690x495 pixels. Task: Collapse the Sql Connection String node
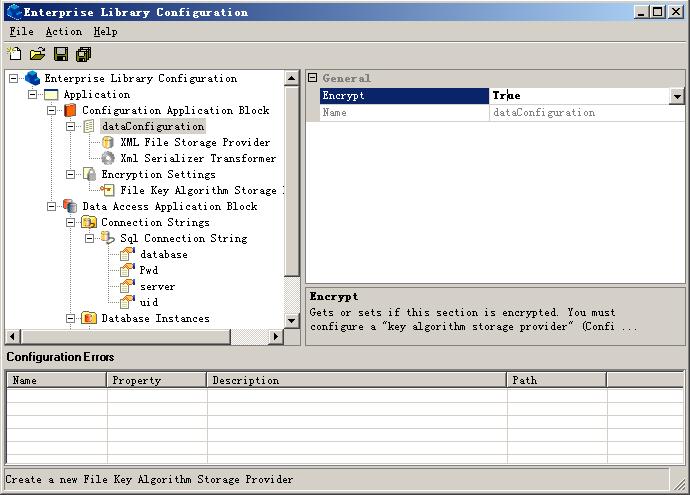90,239
